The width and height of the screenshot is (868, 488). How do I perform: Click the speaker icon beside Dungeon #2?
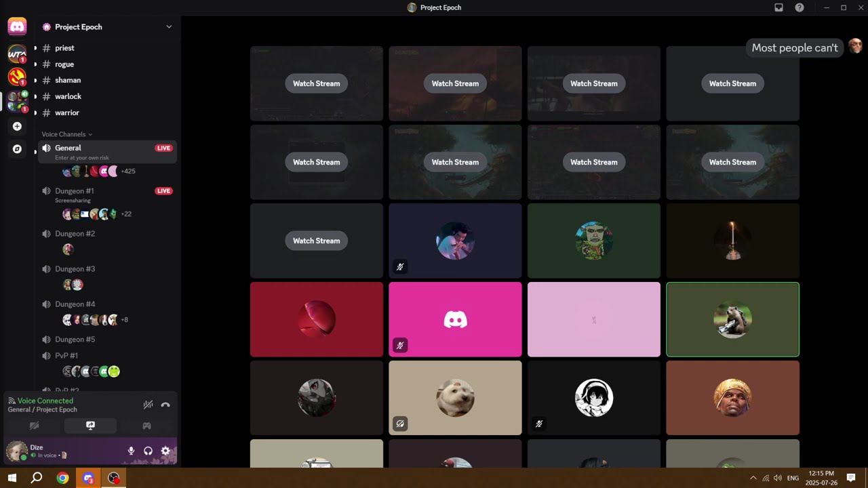point(46,234)
